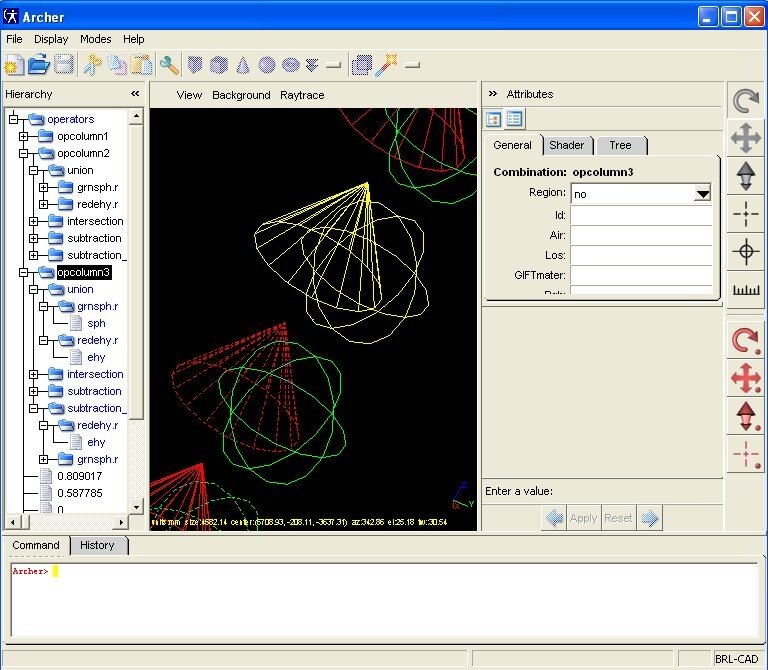
Task: Click the New database icon
Action: [14, 65]
